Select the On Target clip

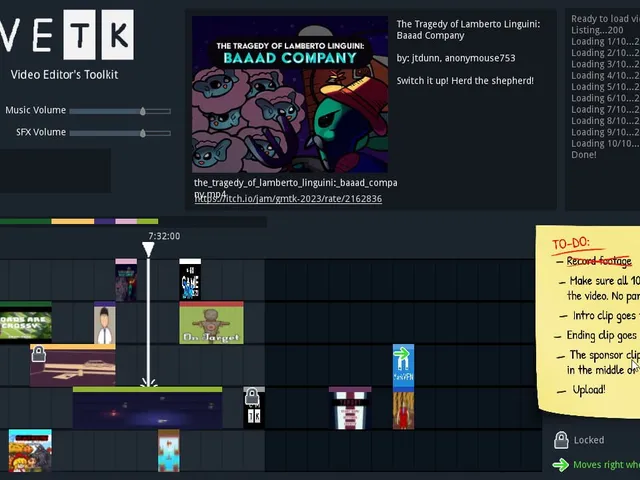[x=211, y=323]
